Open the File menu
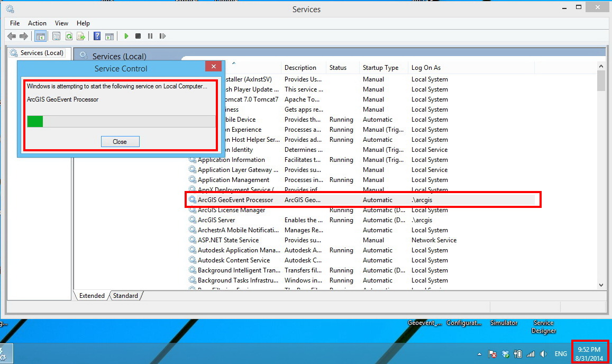 coord(15,23)
